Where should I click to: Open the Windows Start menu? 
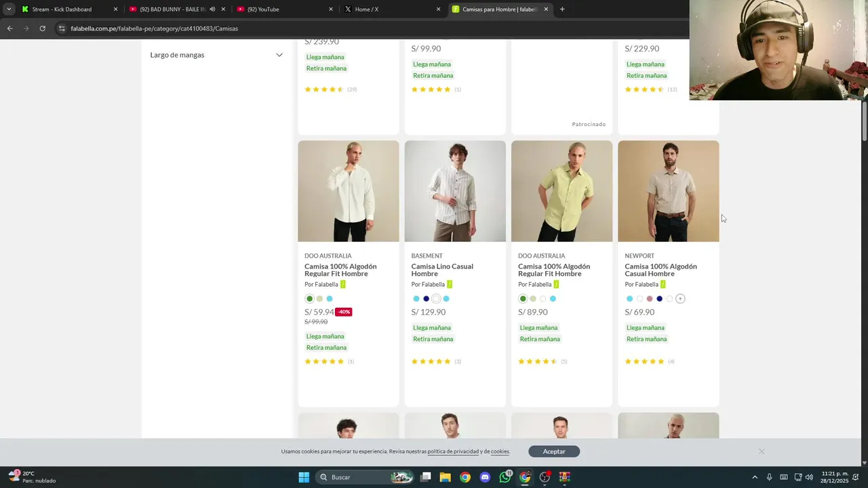pos(304,477)
